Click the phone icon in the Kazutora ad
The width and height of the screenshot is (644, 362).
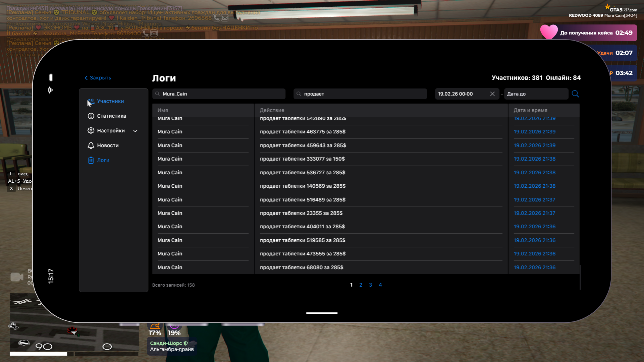(146, 33)
